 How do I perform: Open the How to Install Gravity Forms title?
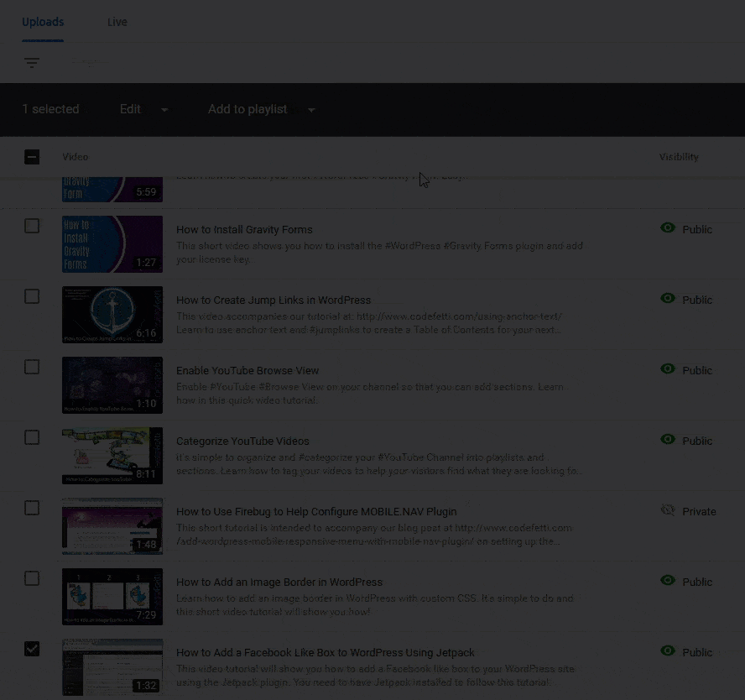click(x=244, y=229)
